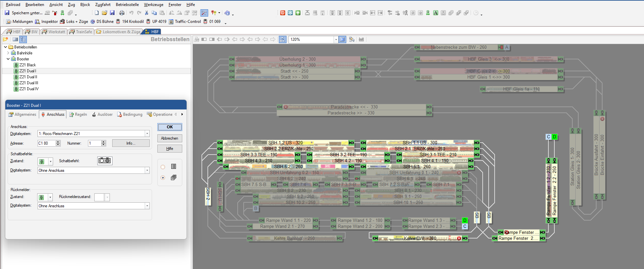Select Z21 Dual III in tree
The image size is (644, 269).
[29, 83]
